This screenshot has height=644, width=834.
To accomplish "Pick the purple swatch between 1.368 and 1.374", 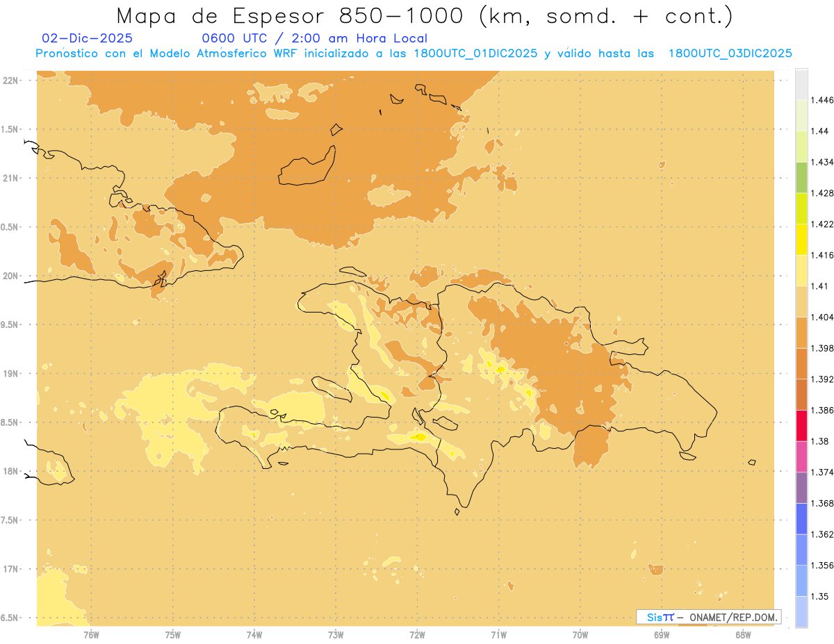I will [x=801, y=488].
